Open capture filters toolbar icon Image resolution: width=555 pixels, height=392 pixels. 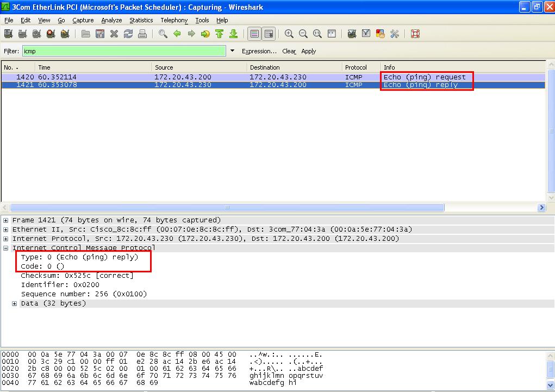352,34
